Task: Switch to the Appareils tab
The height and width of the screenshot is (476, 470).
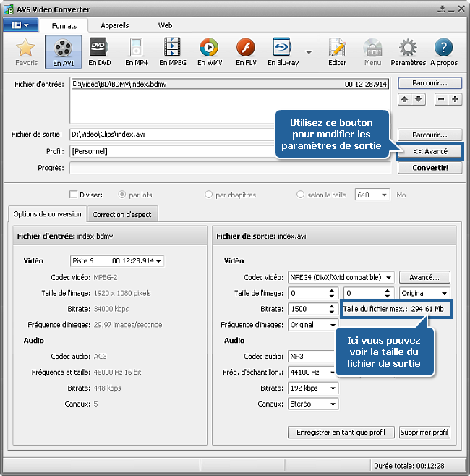Action: pos(114,25)
